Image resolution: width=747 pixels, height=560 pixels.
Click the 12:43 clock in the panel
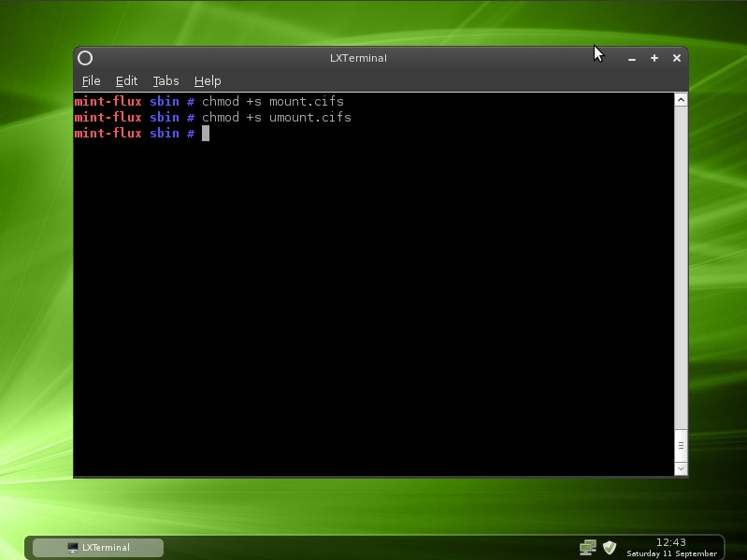tap(670, 542)
